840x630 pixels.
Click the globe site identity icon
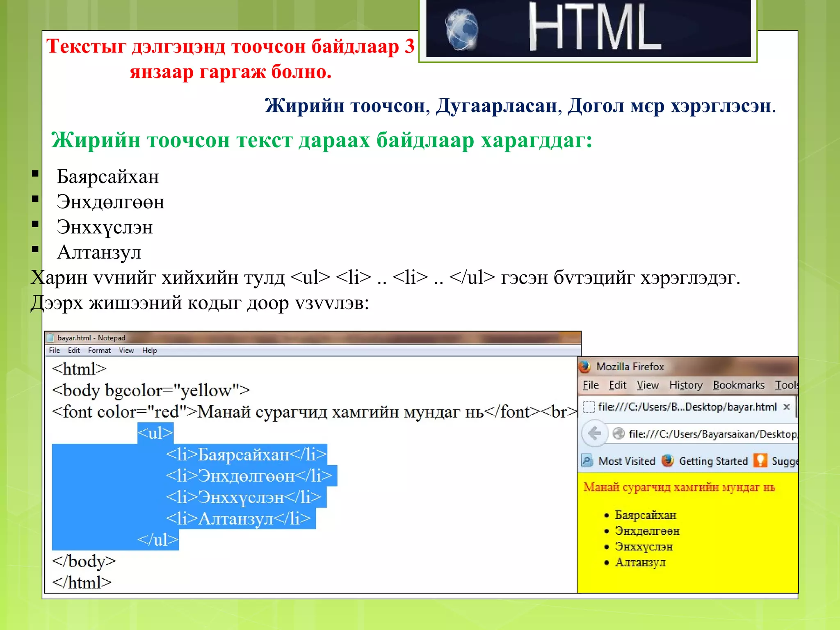618,434
